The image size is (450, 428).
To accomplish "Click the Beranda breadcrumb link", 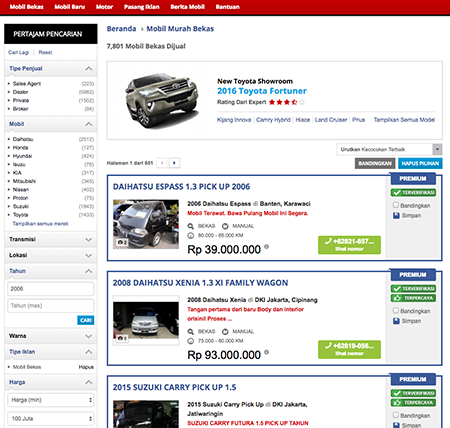I will click(x=121, y=29).
